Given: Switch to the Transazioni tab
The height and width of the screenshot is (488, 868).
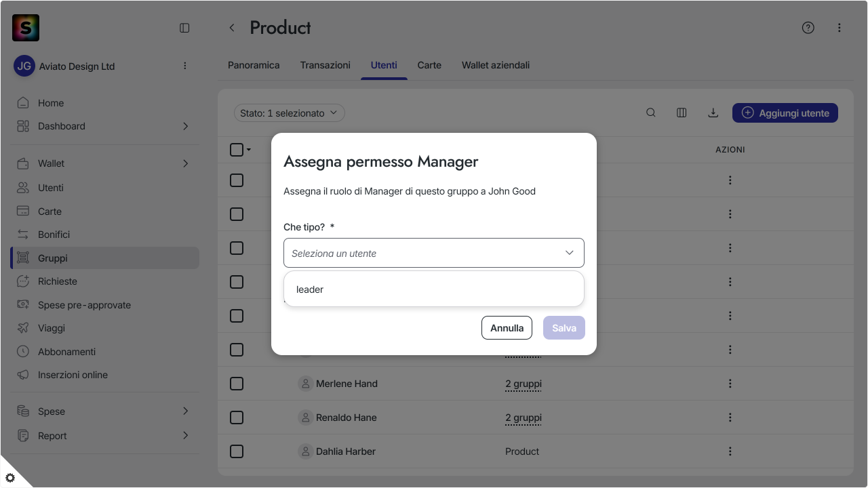Looking at the screenshot, I should point(325,65).
